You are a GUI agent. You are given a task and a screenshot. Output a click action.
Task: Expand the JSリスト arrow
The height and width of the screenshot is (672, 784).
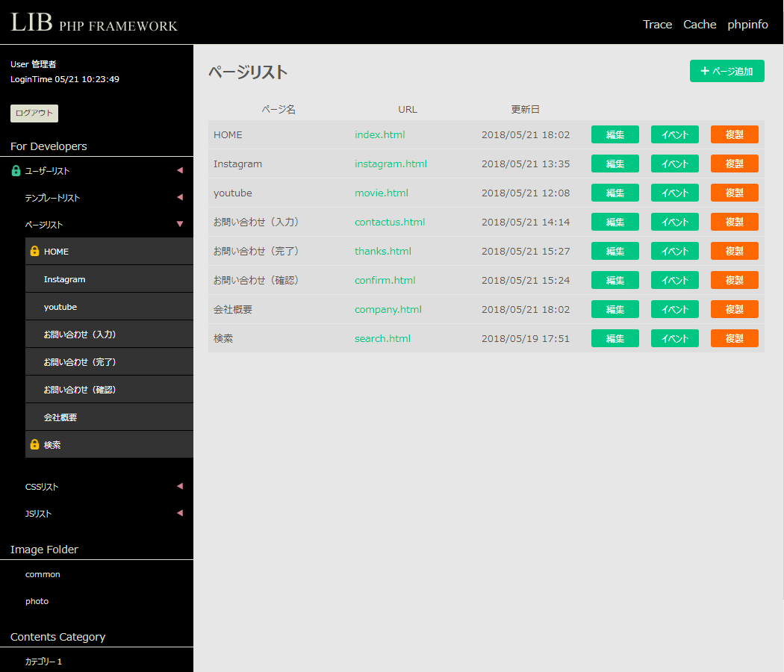tap(180, 513)
